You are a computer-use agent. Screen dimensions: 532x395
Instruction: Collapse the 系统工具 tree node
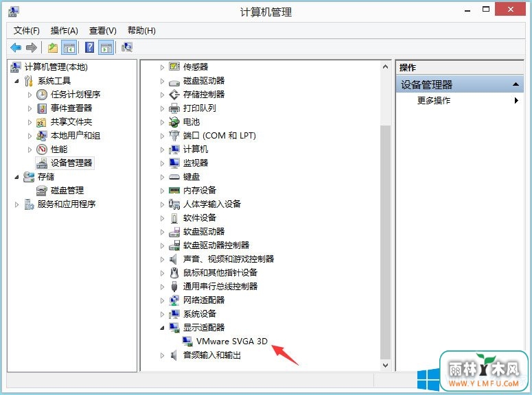16,81
